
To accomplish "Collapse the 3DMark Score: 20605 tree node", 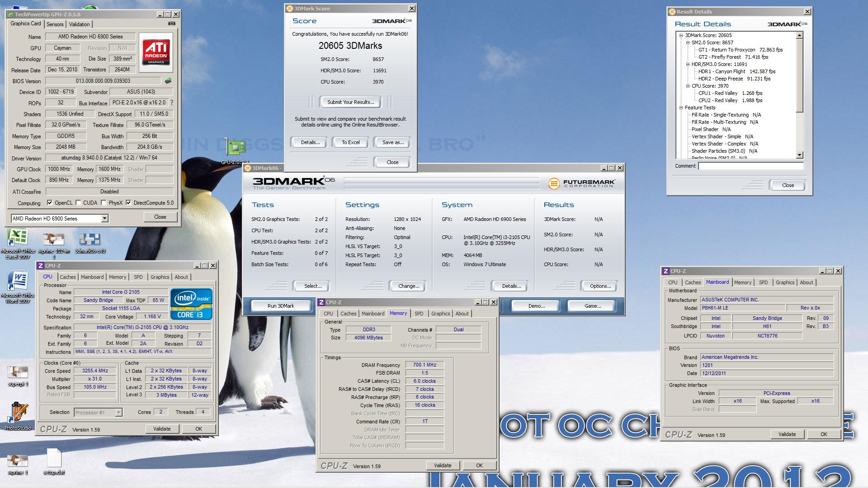I will (681, 35).
